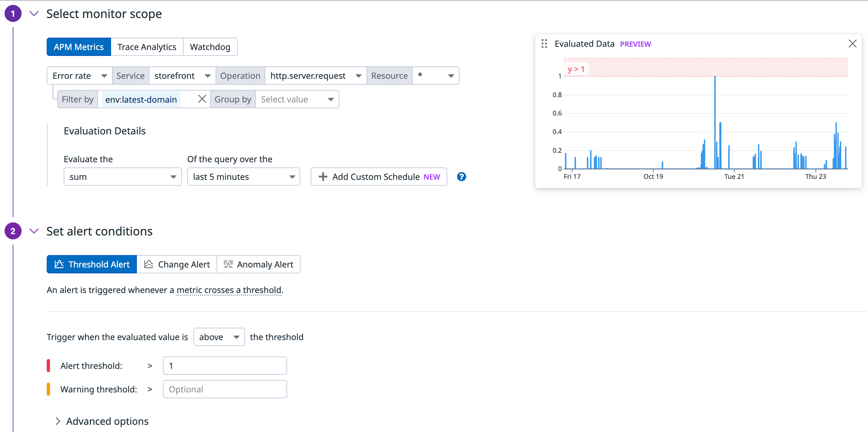Click the Warning threshold input field
This screenshot has height=432, width=868.
tap(225, 389)
